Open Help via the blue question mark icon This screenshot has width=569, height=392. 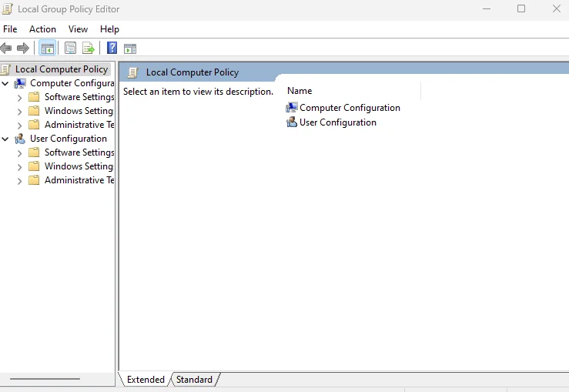tap(112, 49)
